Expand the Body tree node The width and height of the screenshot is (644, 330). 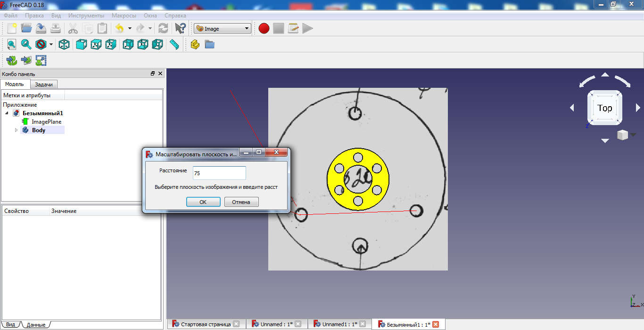point(16,130)
